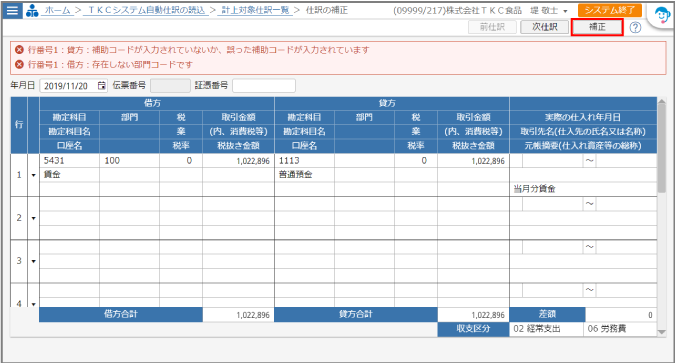The height and width of the screenshot is (363, 675).
Task: Click the 借方 column group header
Action: coord(157,103)
